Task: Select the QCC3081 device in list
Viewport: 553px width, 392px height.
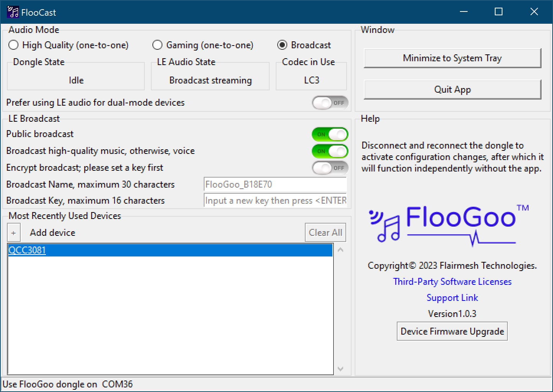Action: click(170, 250)
